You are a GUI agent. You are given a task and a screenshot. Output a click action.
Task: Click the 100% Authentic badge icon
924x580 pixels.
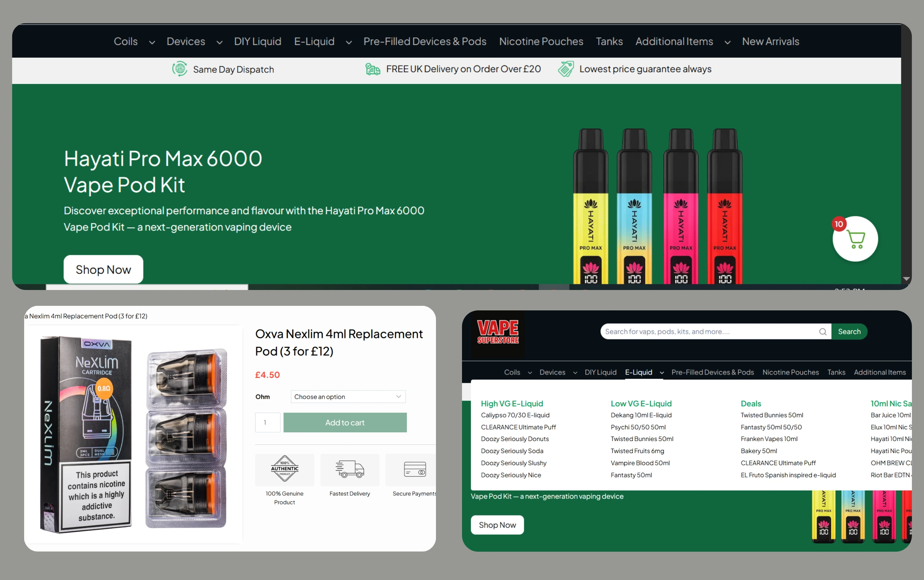[285, 469]
